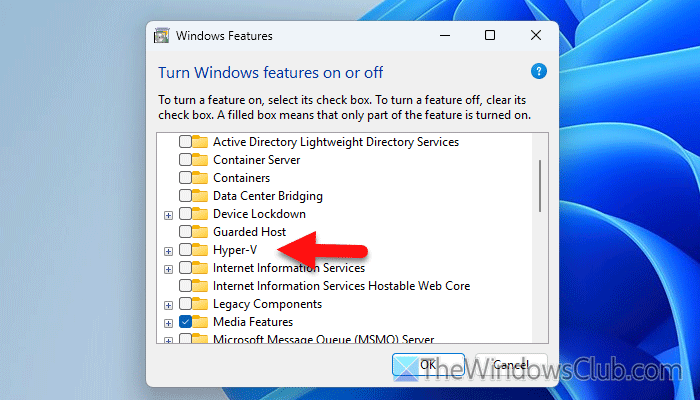Click the Data Center Bridging folder icon
700x400 pixels.
click(x=200, y=196)
